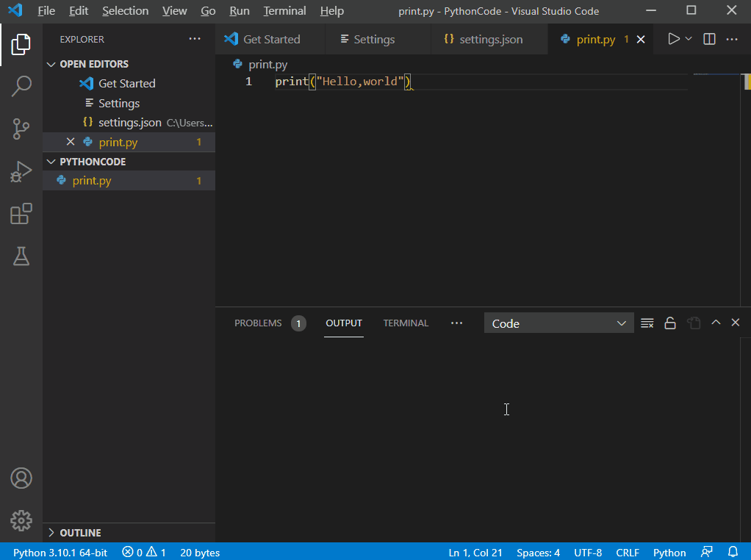Change indentation via the Spaces: 4 status item
Image resolution: width=751 pixels, height=560 pixels.
(538, 552)
